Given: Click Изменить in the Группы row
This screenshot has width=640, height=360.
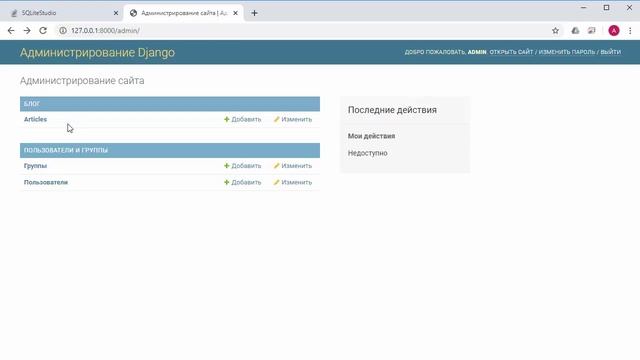Looking at the screenshot, I should pos(293,166).
